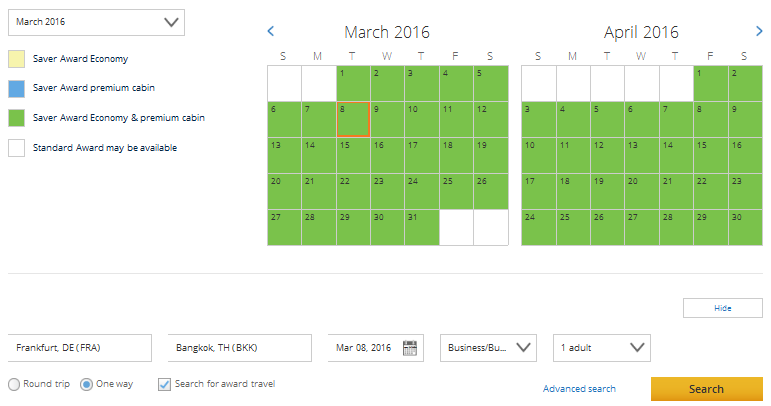Click the previous month arrow icon

pyautogui.click(x=271, y=32)
